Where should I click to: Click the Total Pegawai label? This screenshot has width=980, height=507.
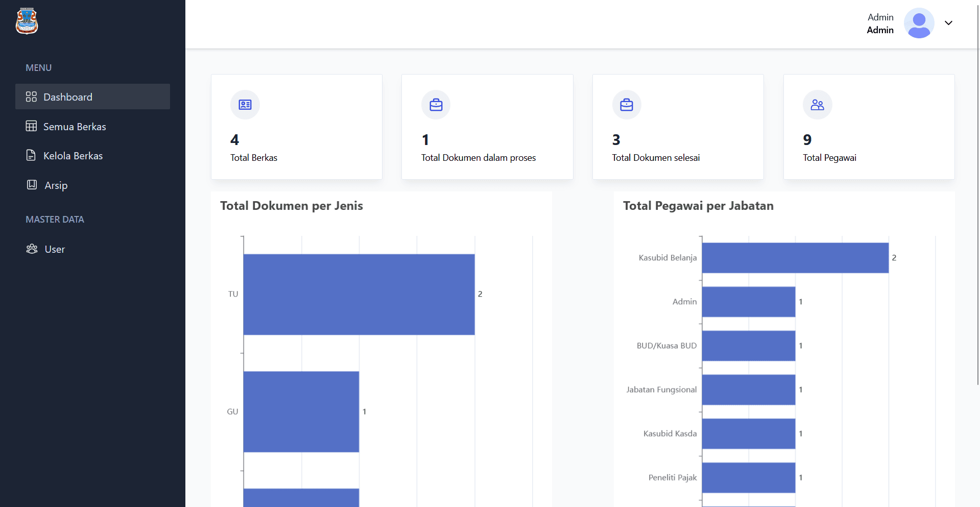click(829, 158)
